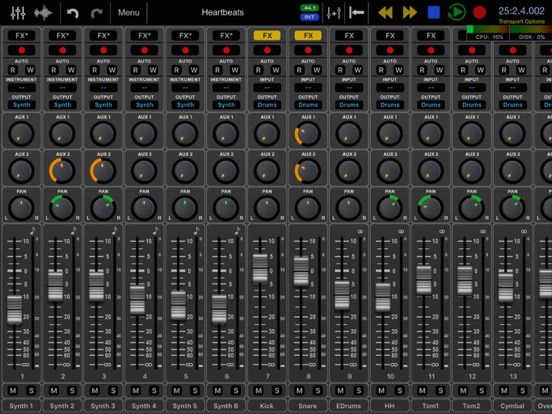Click the MIDI note icon on Synth 4
The image size is (552, 414).
click(156, 231)
